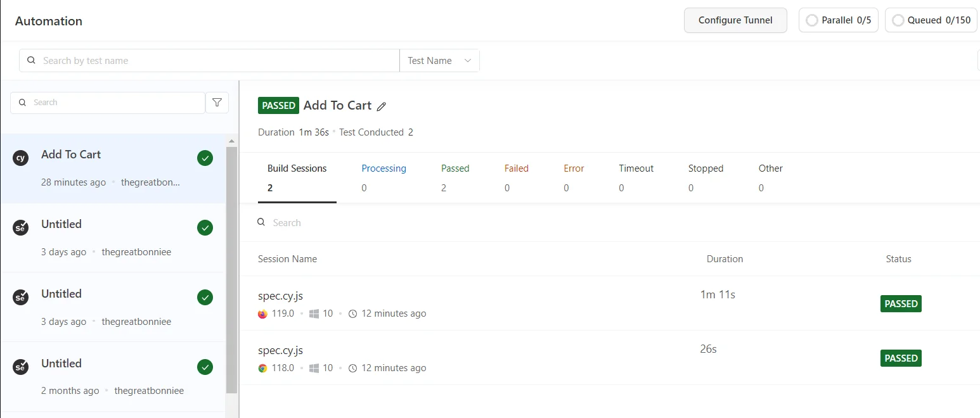Click the Search by test name field
This screenshot has width=980, height=418.
click(x=209, y=60)
